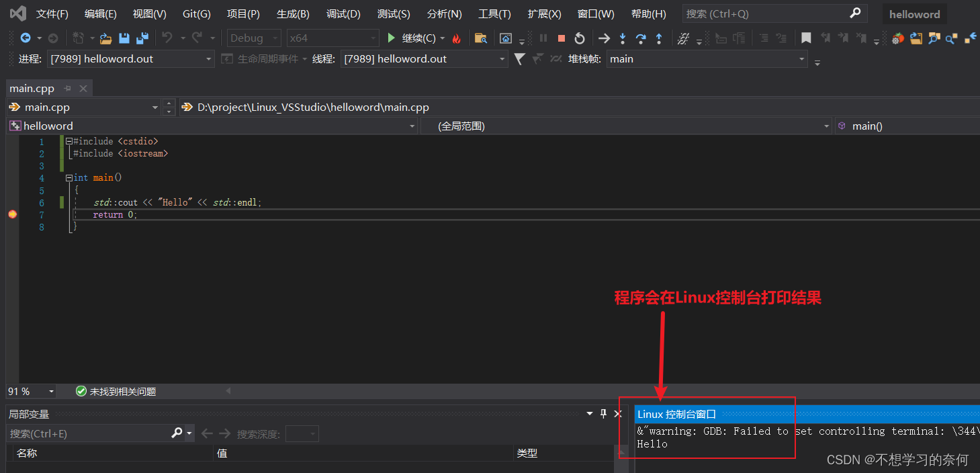Click the Step Out icon
980x473 pixels.
tap(659, 38)
